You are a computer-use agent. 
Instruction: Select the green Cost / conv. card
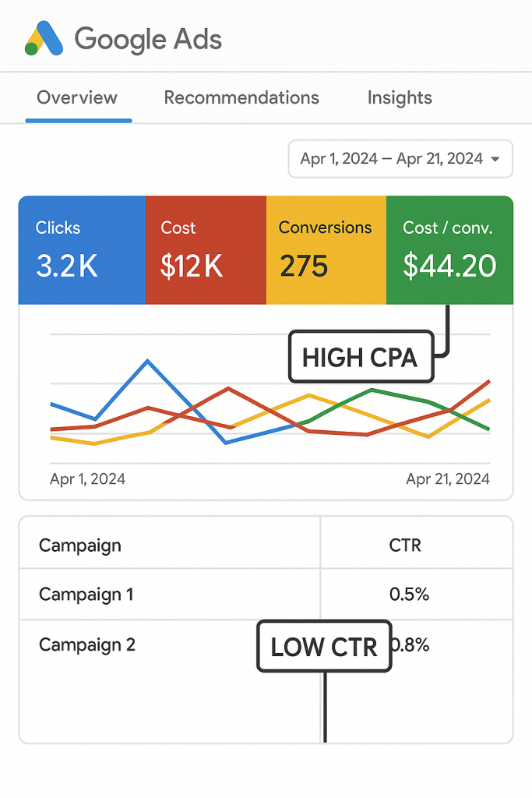(449, 250)
